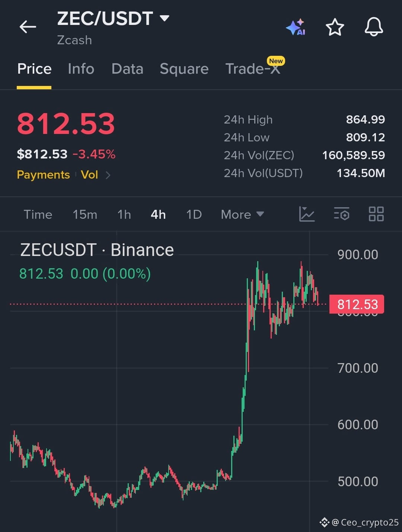Open the AI sparkle assistant icon

[296, 27]
